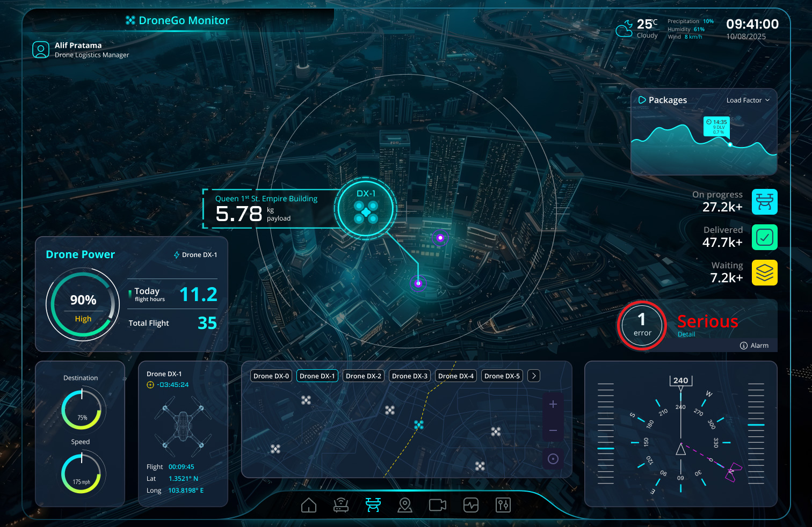Expand the Load Factor dropdown
Image resolution: width=812 pixels, height=527 pixels.
coord(748,100)
